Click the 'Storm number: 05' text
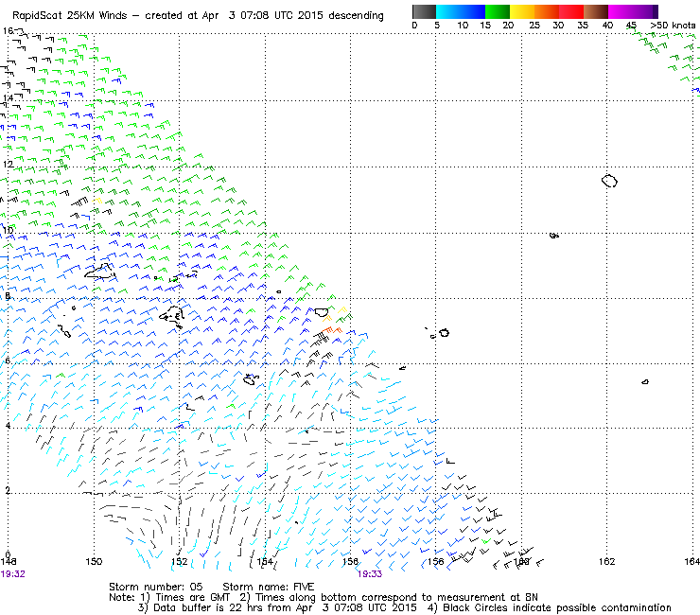This screenshot has height=615, width=700. point(155,587)
